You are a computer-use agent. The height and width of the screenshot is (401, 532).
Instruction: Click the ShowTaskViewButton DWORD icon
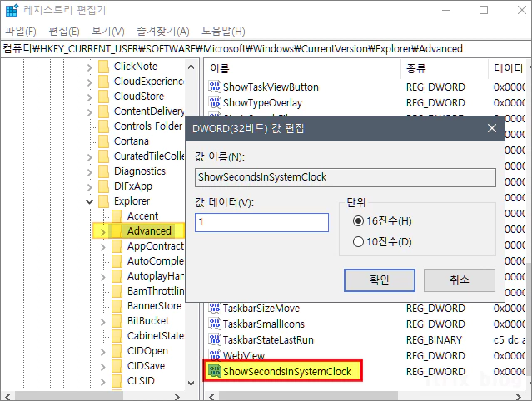click(x=215, y=87)
